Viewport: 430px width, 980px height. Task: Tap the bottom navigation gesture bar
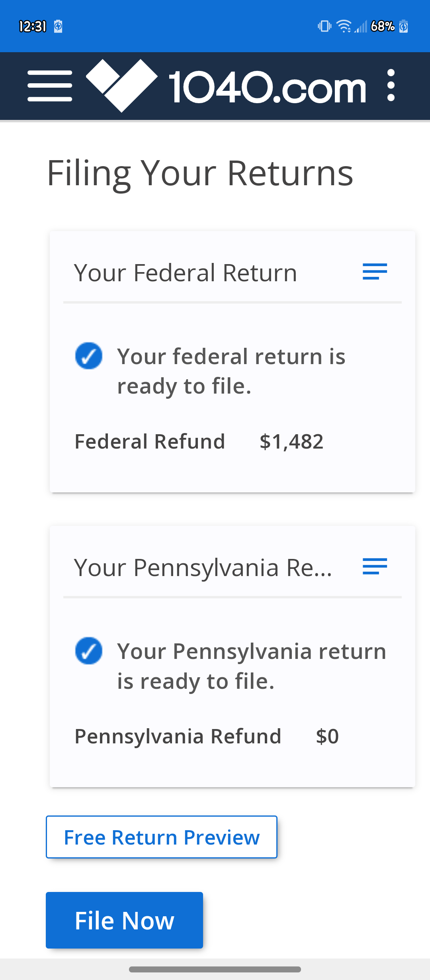click(215, 969)
